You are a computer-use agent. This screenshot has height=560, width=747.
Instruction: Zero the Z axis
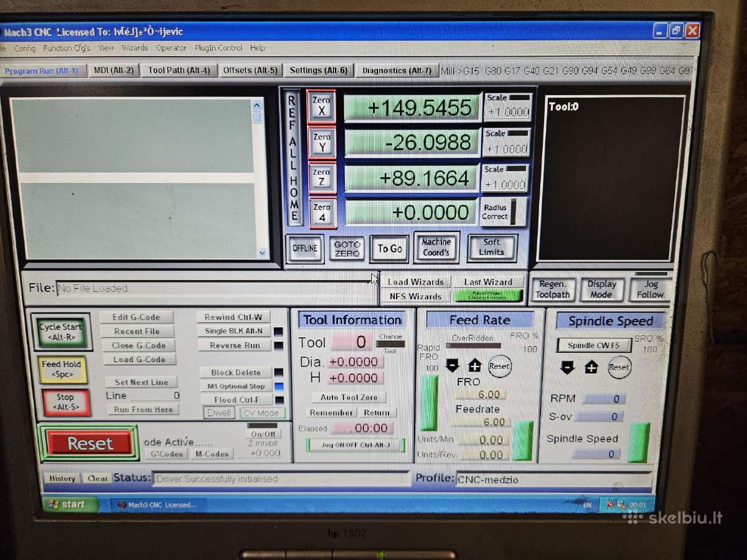point(322,178)
